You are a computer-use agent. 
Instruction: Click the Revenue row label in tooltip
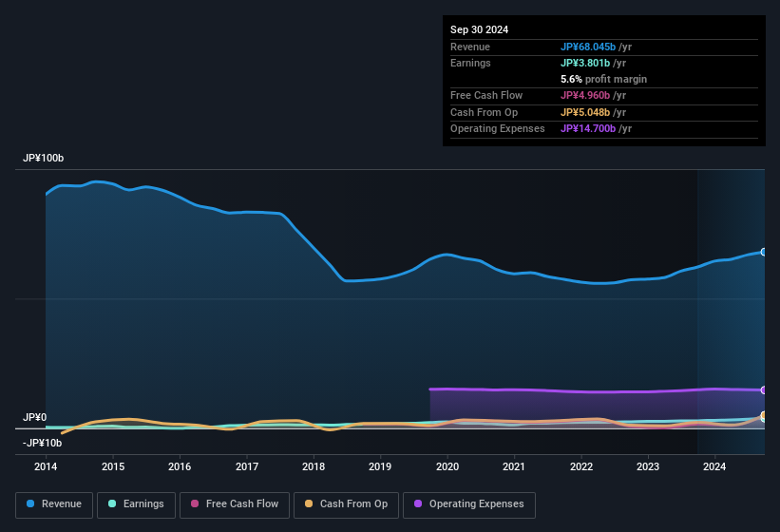(470, 47)
